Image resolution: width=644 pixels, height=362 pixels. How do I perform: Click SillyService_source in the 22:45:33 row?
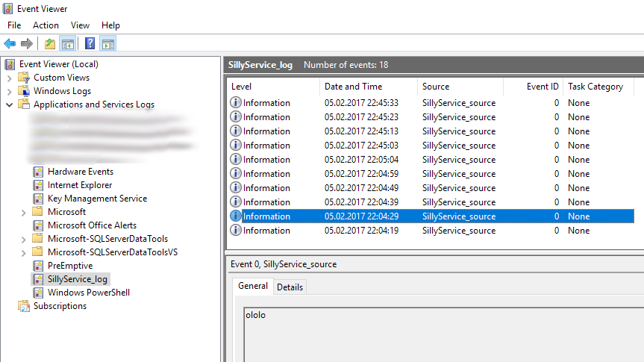(459, 103)
